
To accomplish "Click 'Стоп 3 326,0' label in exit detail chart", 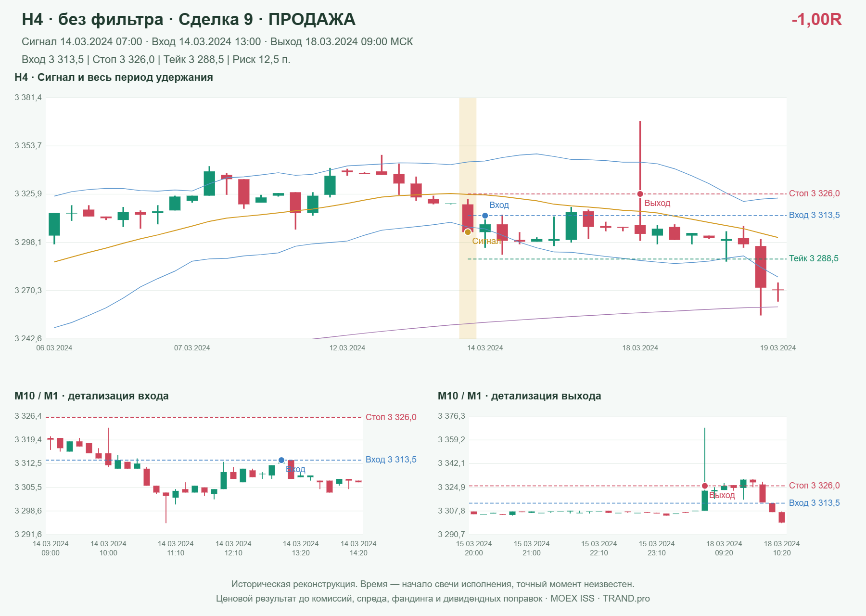I will click(814, 486).
